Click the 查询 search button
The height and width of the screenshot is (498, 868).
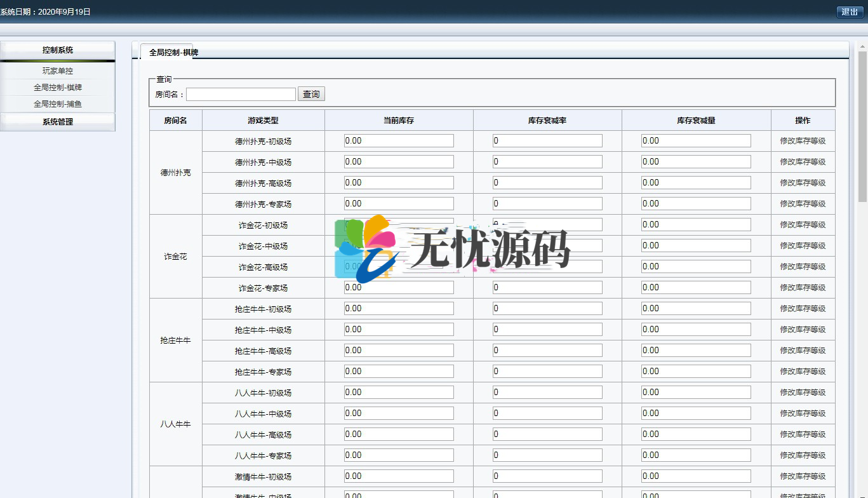pos(311,93)
